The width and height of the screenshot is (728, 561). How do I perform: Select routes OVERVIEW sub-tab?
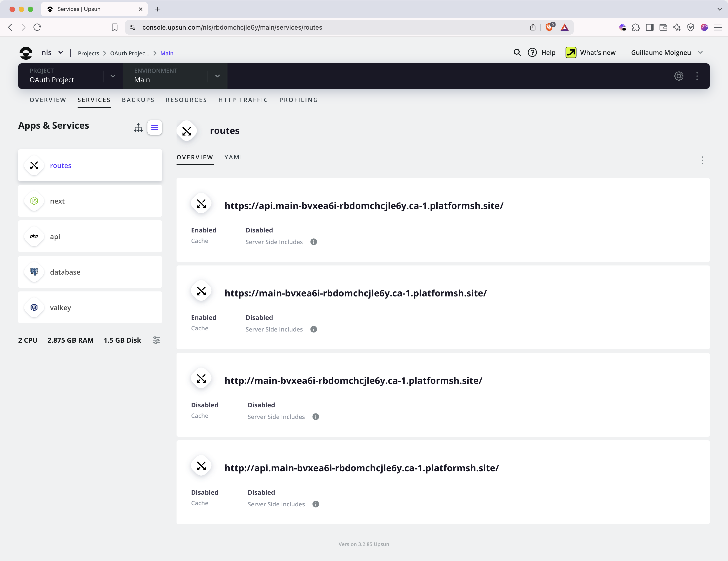(195, 157)
